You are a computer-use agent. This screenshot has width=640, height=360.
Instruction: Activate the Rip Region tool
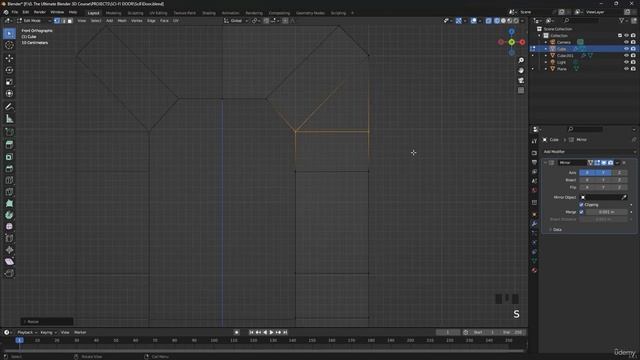[9, 273]
